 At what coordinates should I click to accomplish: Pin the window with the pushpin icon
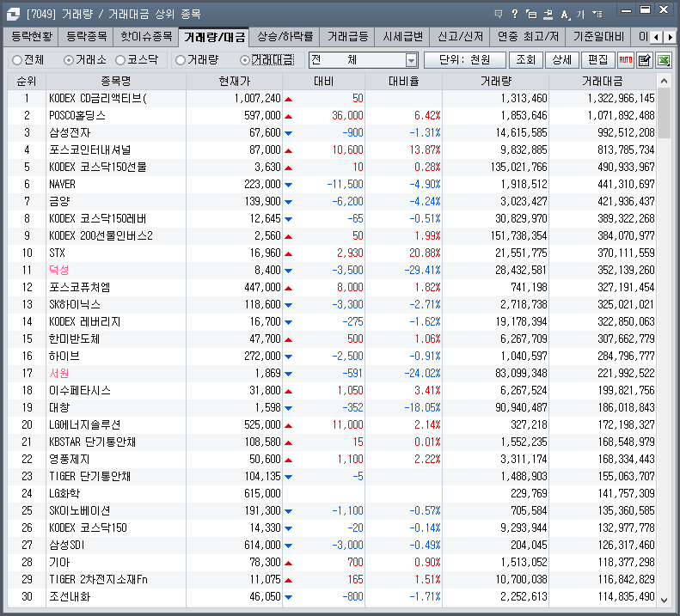548,15
